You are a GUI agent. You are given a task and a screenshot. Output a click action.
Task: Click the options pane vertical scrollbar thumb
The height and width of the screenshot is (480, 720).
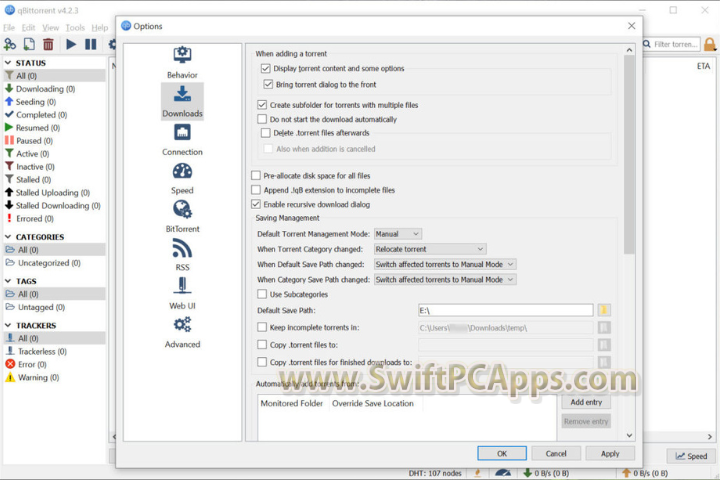tap(630, 154)
